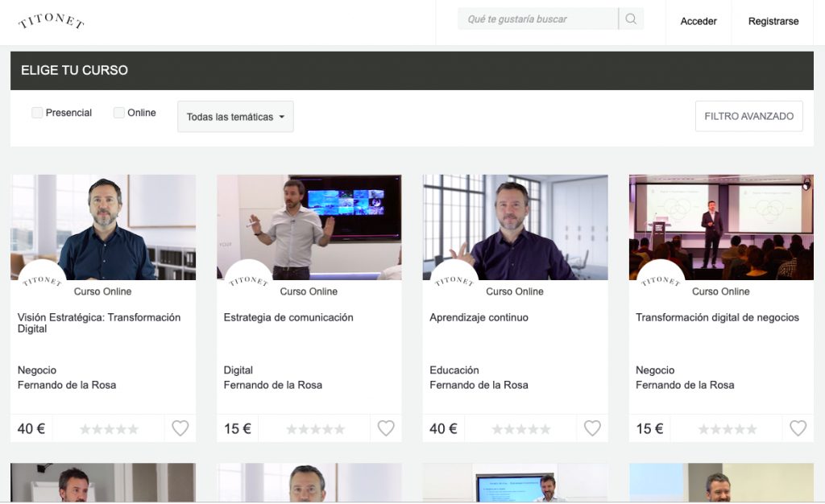Click 'Negocio' category on Visión Estratégica card
This screenshot has height=504, width=825.
pyautogui.click(x=37, y=370)
